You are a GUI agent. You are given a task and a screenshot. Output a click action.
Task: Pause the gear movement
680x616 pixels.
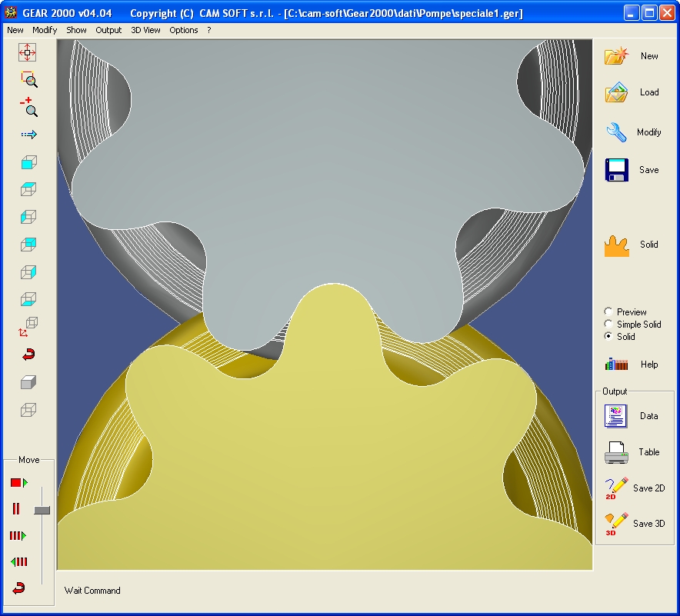(16, 509)
